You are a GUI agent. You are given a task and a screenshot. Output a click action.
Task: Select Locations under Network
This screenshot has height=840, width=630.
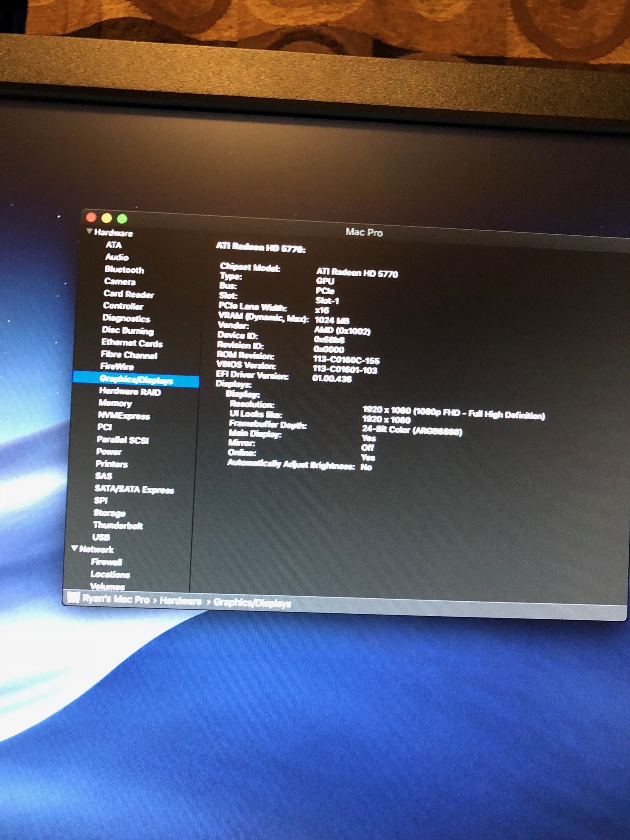pyautogui.click(x=110, y=575)
